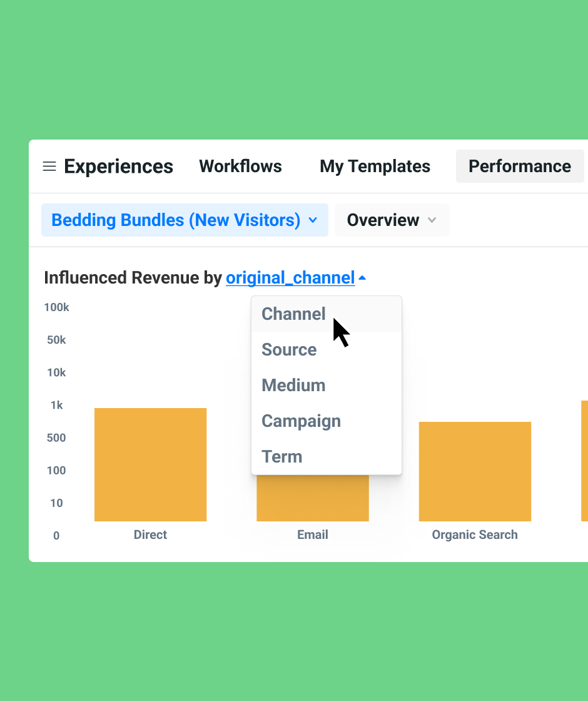The width and height of the screenshot is (588, 701).
Task: Click the Organic Search bar
Action: point(475,471)
